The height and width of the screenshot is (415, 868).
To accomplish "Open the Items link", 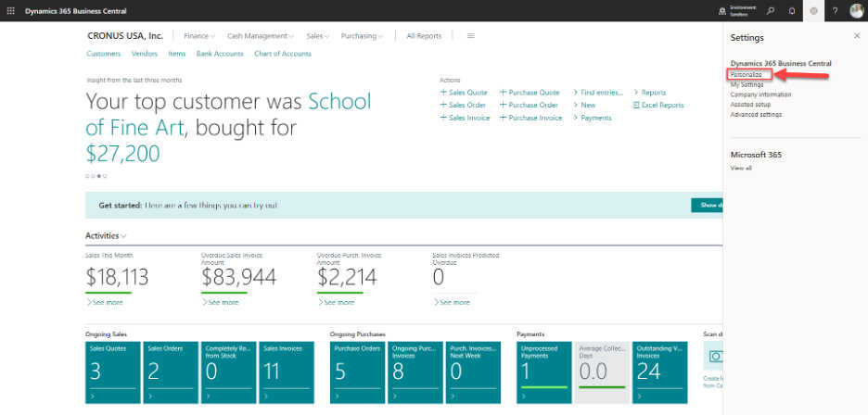I will (176, 54).
